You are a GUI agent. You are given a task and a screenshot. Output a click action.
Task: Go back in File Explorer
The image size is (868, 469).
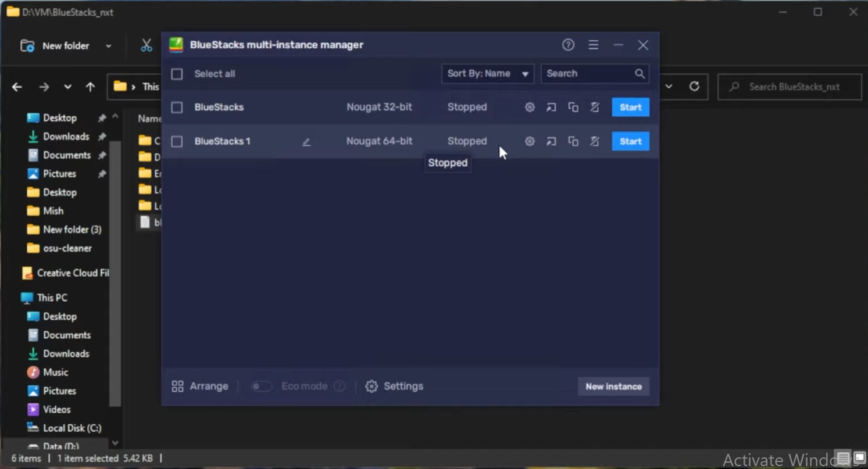point(17,87)
